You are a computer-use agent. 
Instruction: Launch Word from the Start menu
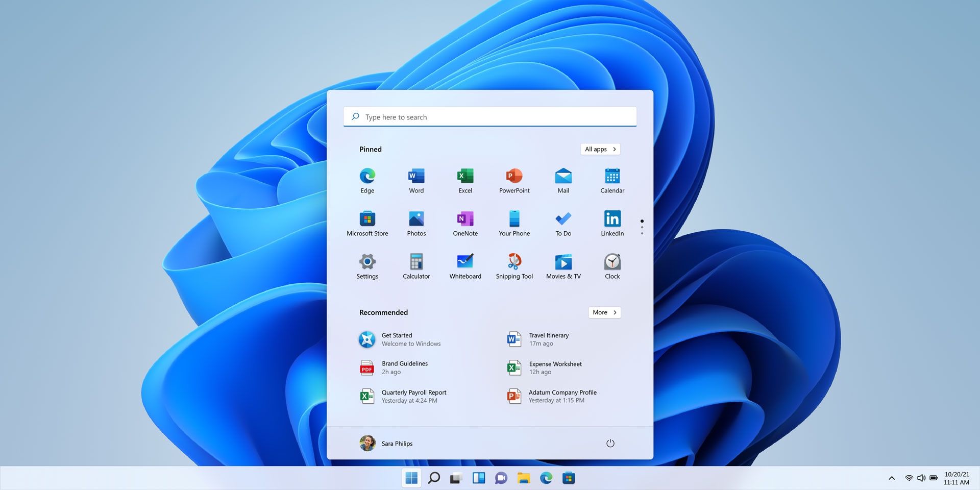pos(416,177)
